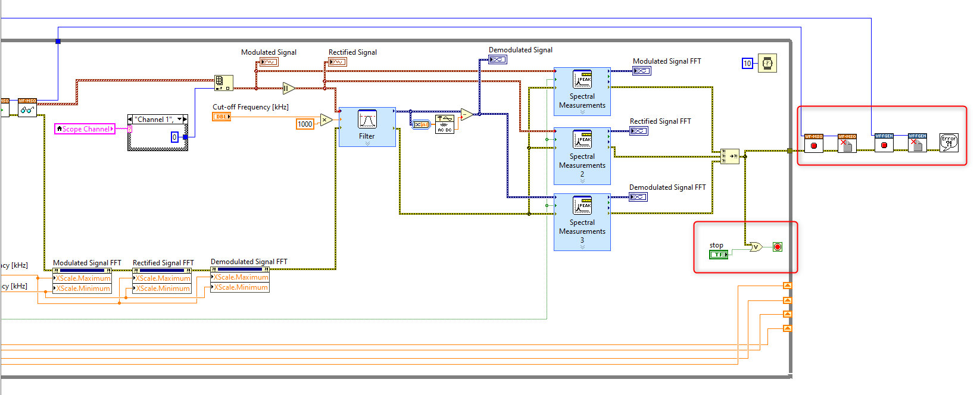Select the Rectified Signal graph terminal
The height and width of the screenshot is (395, 980).
338,62
